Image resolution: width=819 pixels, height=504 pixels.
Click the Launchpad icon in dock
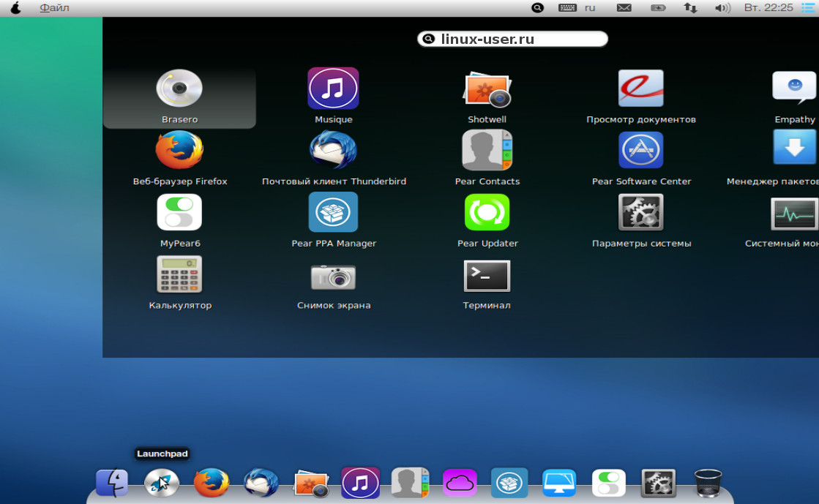(x=161, y=483)
